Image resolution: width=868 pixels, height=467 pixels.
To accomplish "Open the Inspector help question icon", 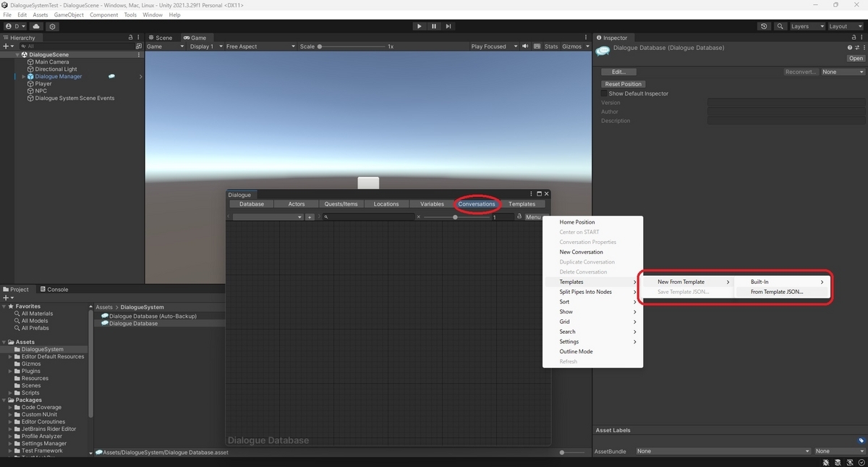I will tap(850, 48).
